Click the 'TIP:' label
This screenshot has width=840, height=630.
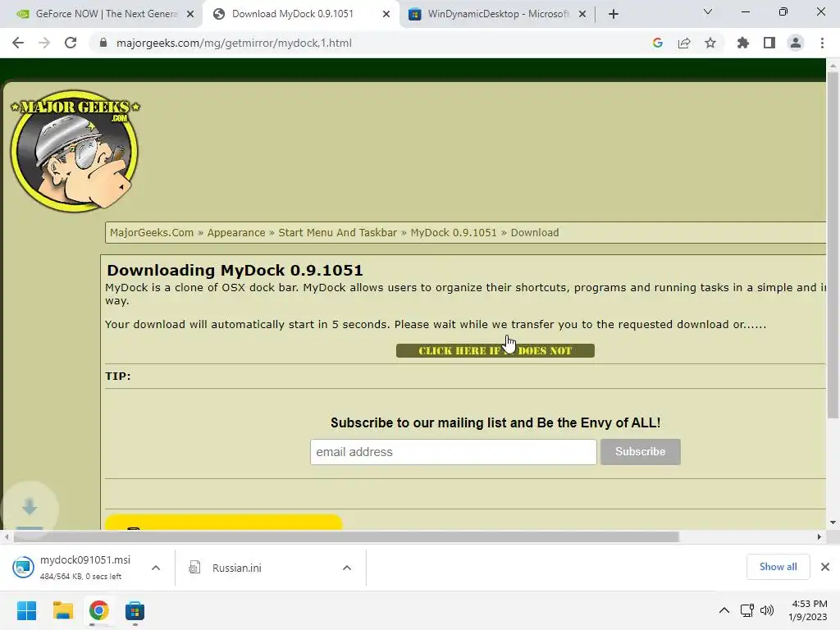tap(118, 376)
